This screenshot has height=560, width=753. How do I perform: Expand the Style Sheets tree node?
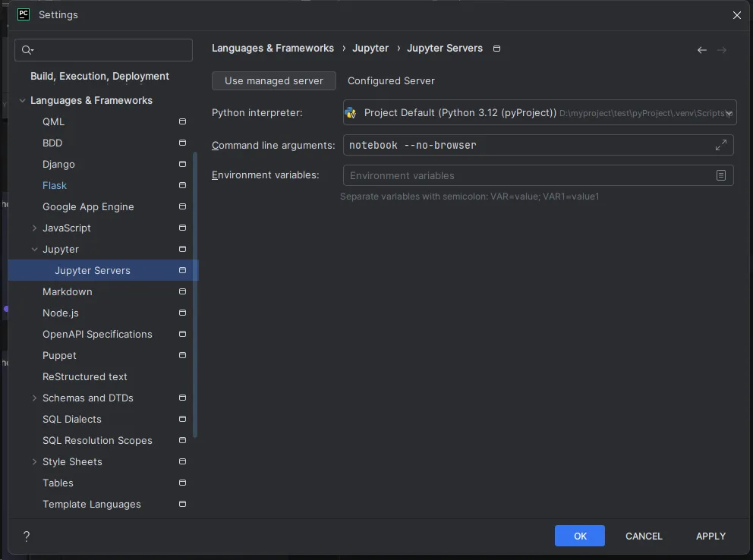click(x=34, y=461)
